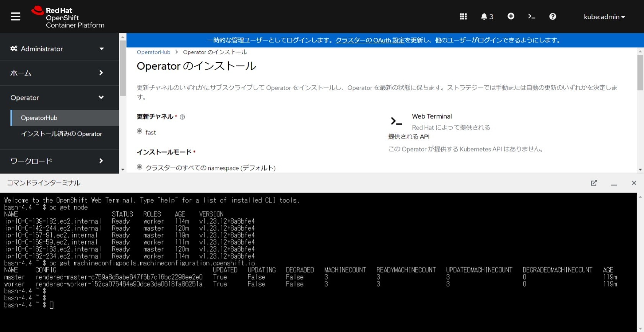This screenshot has height=332, width=644.
Task: Collapse the Operator navigation section
Action: point(57,98)
